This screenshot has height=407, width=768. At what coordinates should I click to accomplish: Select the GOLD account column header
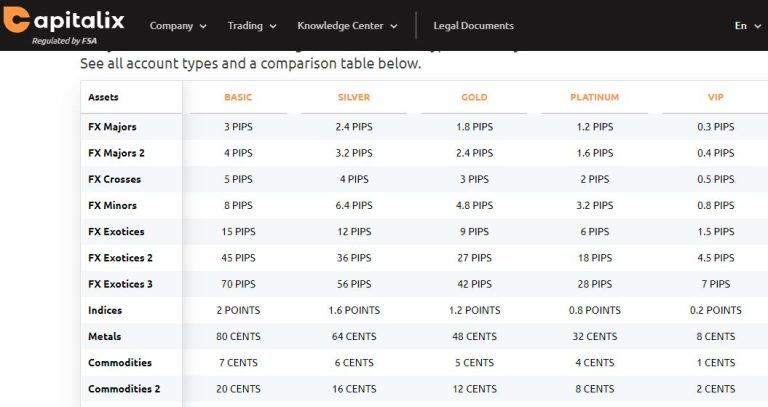(x=474, y=97)
